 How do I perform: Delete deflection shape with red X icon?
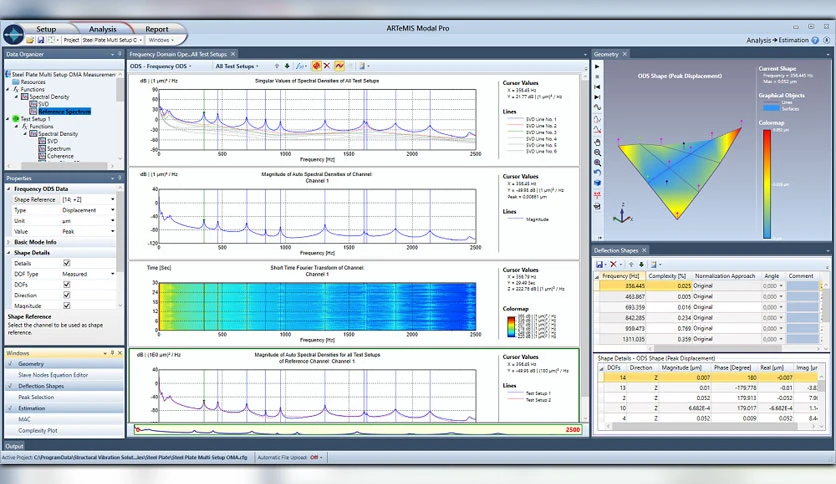[x=613, y=264]
